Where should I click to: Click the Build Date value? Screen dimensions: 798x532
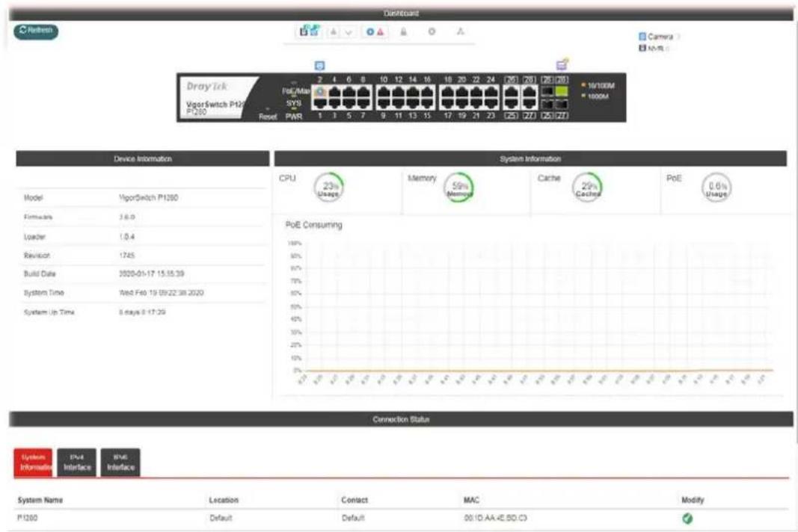point(152,273)
